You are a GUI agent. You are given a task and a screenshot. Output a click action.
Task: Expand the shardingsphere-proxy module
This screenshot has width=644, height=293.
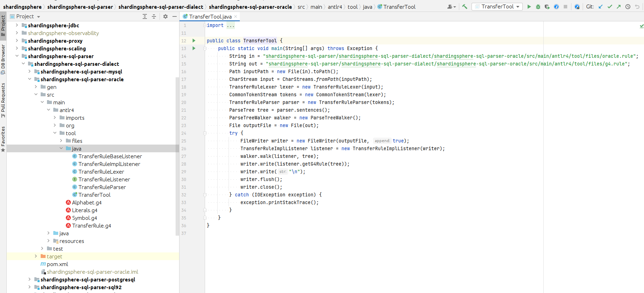[17, 41]
